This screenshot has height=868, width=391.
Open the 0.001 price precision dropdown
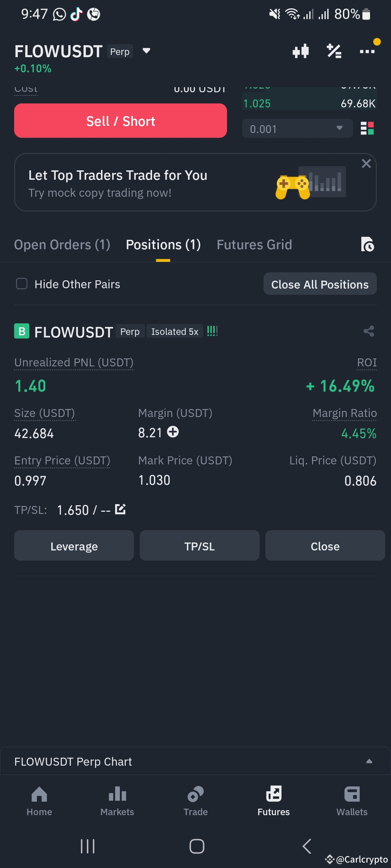(297, 128)
